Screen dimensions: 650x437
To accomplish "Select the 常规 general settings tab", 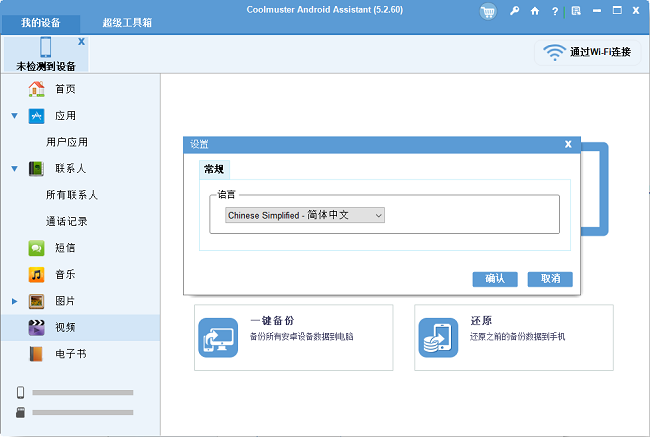I will [x=214, y=169].
